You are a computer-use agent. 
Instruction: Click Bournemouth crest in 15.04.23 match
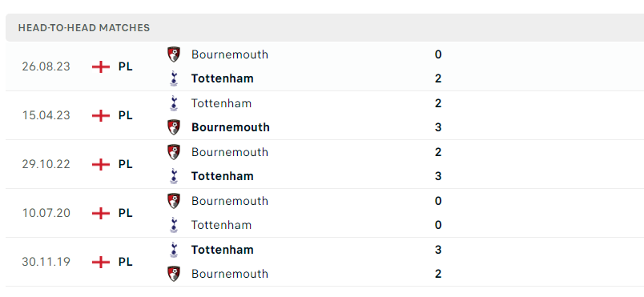(x=174, y=127)
